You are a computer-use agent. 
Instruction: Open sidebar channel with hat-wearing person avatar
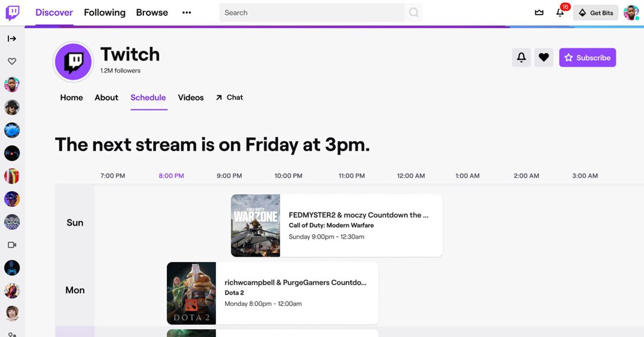click(x=12, y=107)
